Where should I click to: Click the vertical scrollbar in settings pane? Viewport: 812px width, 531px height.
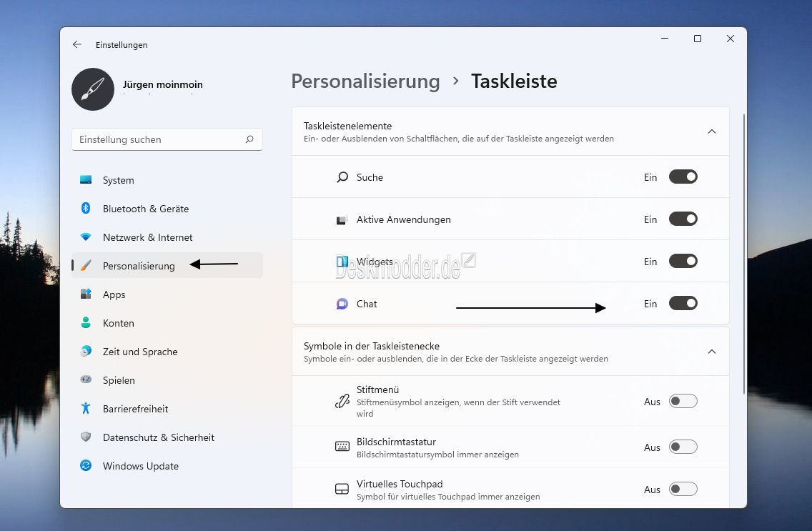pos(744,254)
